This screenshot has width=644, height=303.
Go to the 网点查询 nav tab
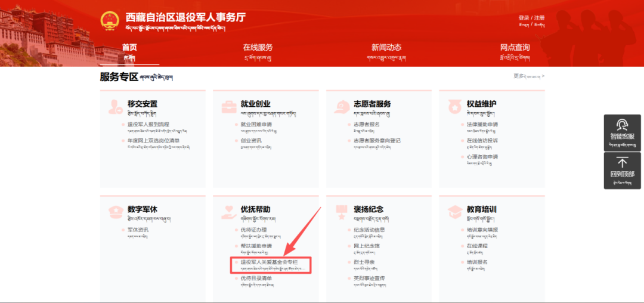tap(515, 48)
